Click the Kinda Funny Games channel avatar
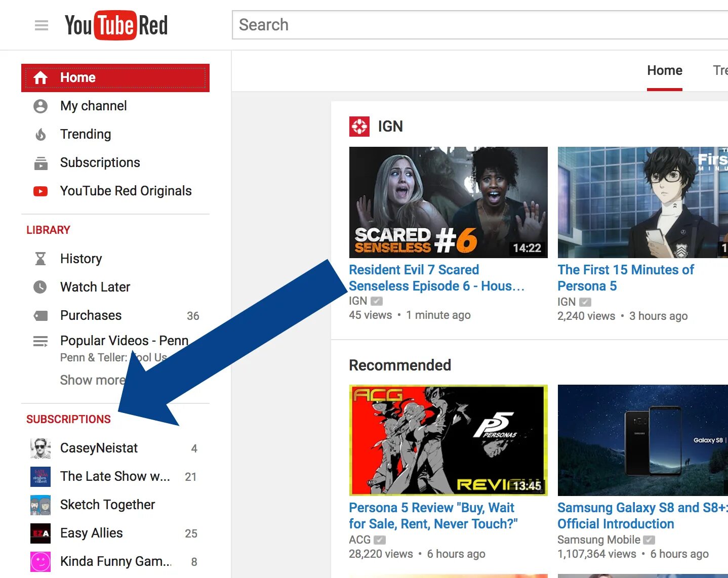Image resolution: width=728 pixels, height=578 pixels. pyautogui.click(x=41, y=562)
